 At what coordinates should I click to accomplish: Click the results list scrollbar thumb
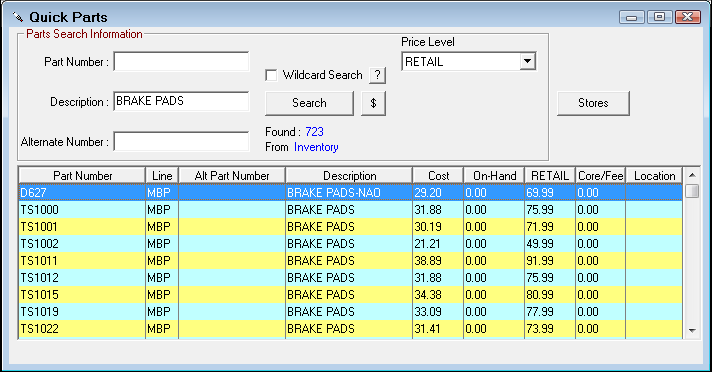pyautogui.click(x=692, y=191)
